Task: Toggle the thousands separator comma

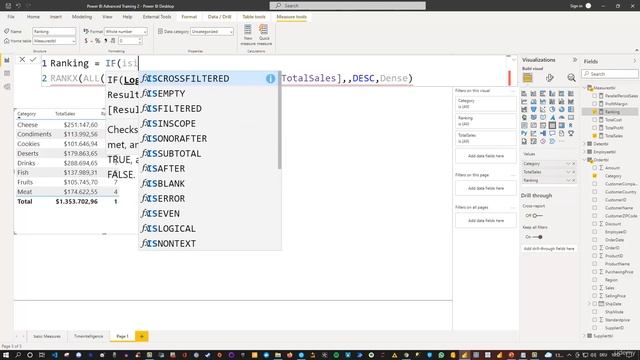Action: (x=106, y=41)
